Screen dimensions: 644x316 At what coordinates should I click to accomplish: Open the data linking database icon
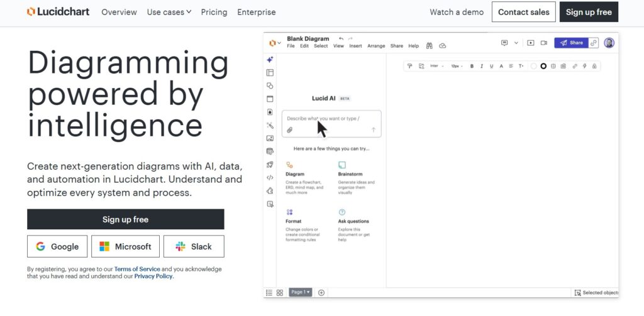(x=270, y=151)
